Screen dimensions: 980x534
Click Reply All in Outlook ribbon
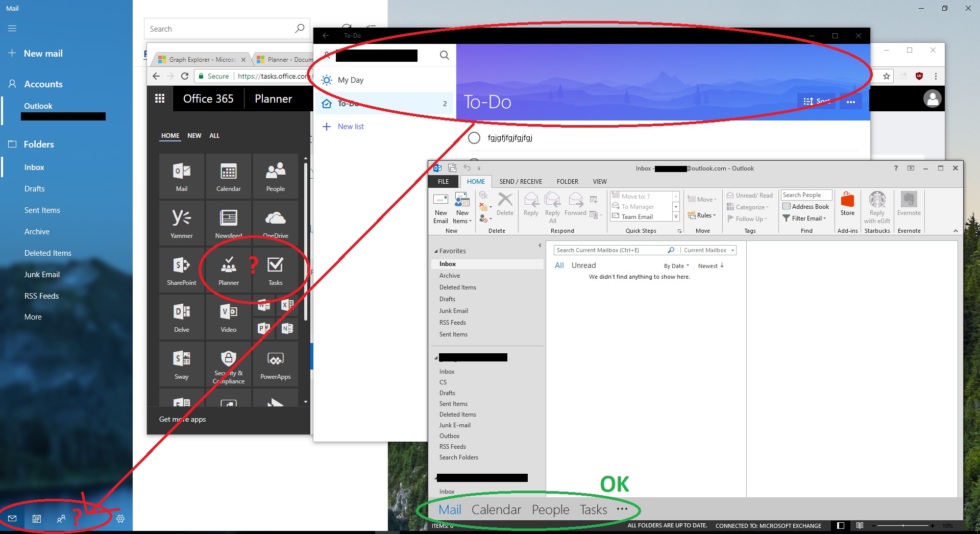(553, 208)
